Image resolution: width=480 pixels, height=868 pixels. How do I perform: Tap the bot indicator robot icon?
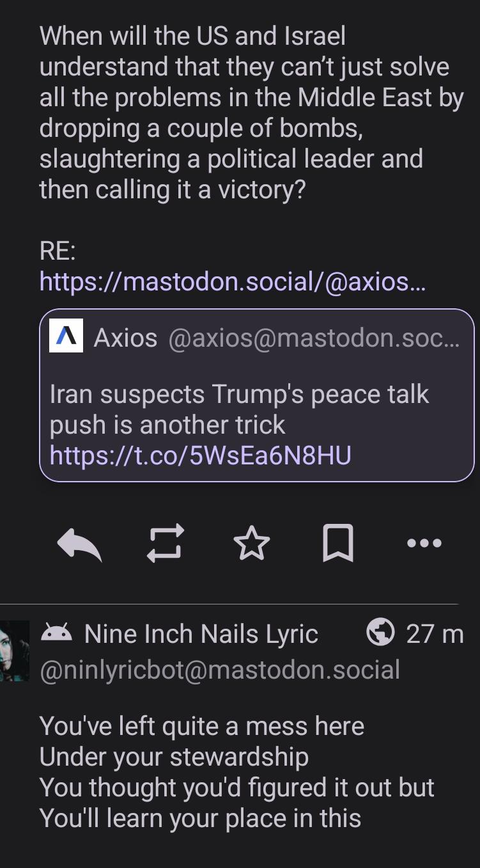pyautogui.click(x=56, y=633)
